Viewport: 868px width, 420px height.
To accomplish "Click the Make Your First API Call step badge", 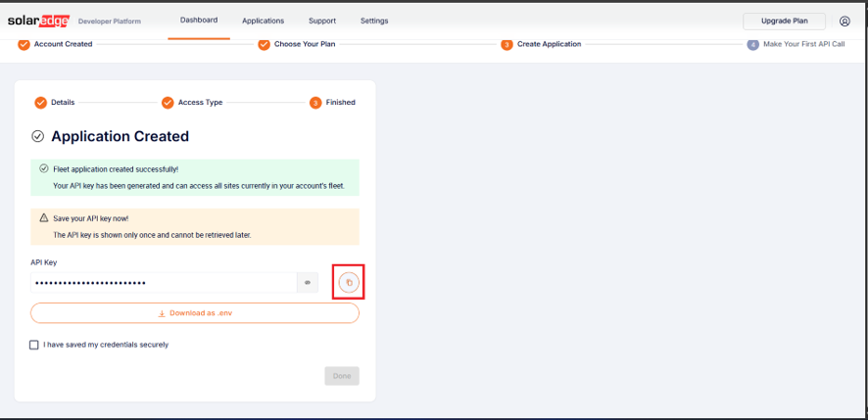I will (x=752, y=44).
